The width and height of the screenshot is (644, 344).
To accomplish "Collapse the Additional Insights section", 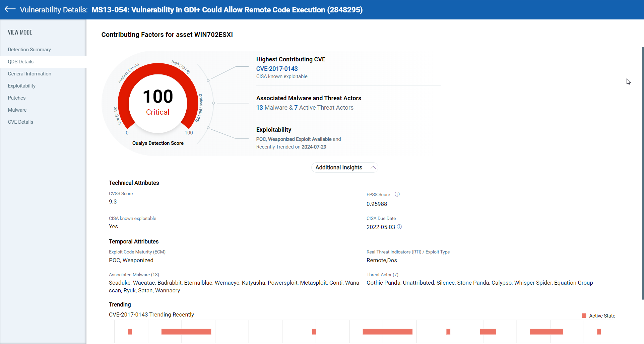I will point(373,167).
